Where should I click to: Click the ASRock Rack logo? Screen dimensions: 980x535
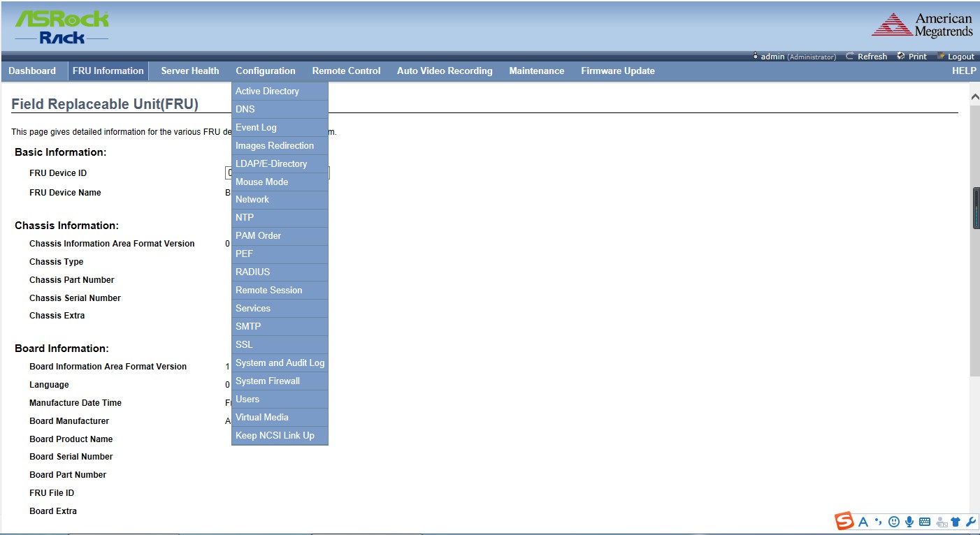tap(62, 27)
